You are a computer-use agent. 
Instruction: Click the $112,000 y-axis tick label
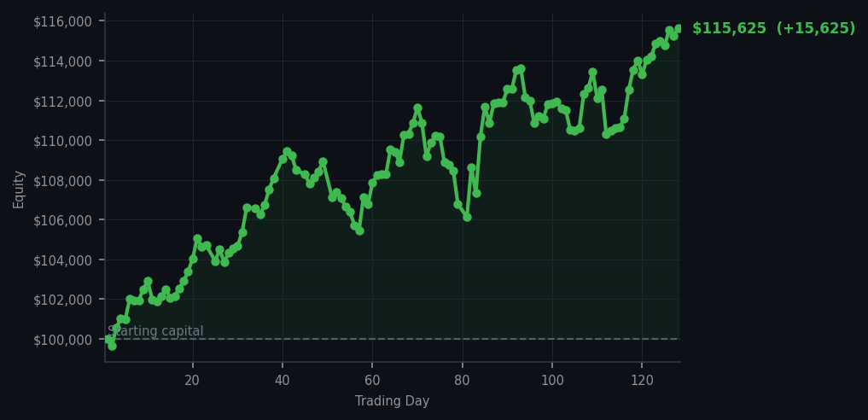pyautogui.click(x=62, y=102)
